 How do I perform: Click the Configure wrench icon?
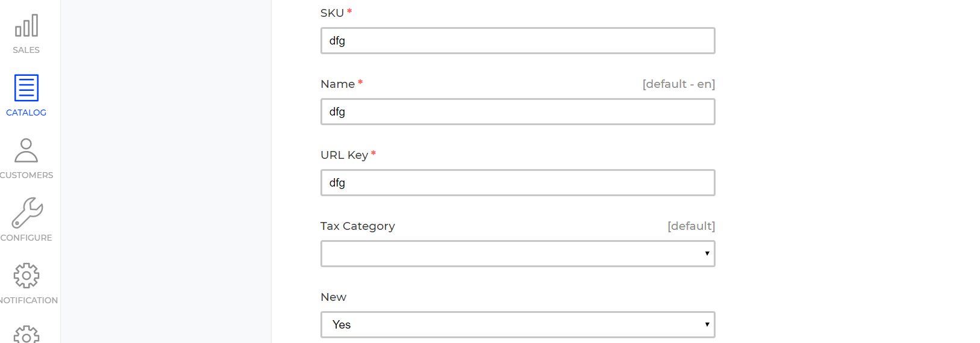(x=27, y=213)
